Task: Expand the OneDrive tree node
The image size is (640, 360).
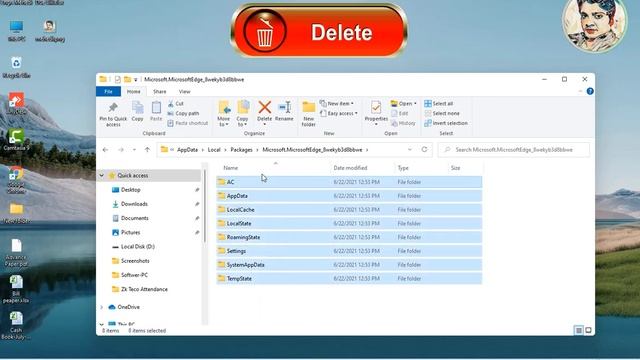Action: tap(102, 307)
